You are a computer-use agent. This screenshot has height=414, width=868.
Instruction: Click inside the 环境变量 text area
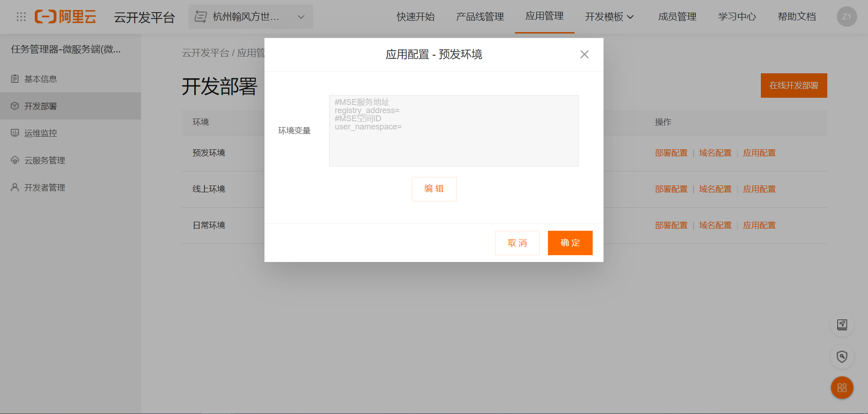point(454,131)
